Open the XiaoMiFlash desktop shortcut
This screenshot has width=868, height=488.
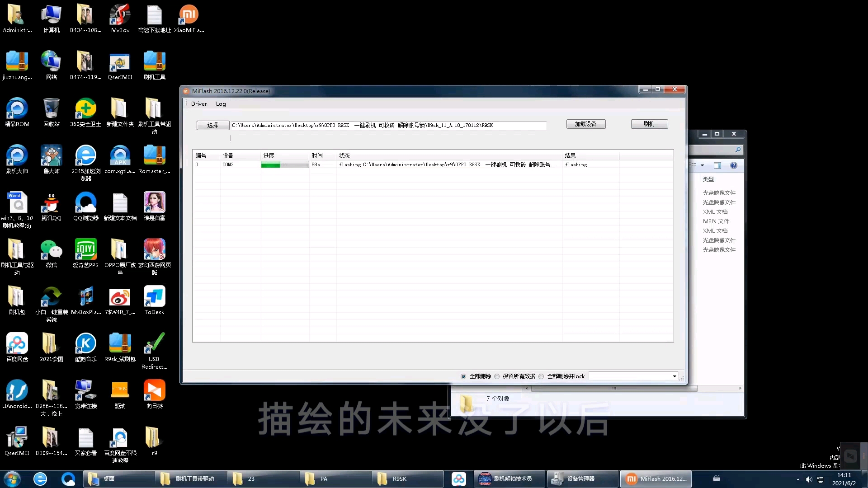tap(189, 19)
